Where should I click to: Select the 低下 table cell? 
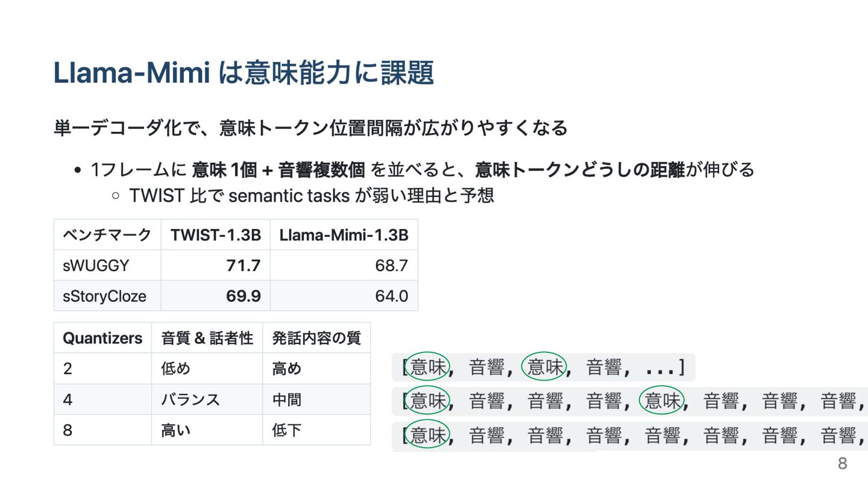[316, 430]
